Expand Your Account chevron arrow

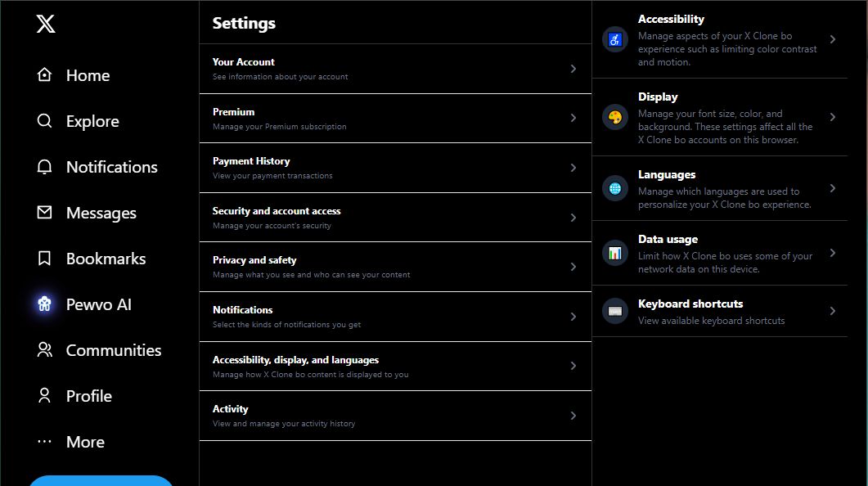tap(573, 69)
